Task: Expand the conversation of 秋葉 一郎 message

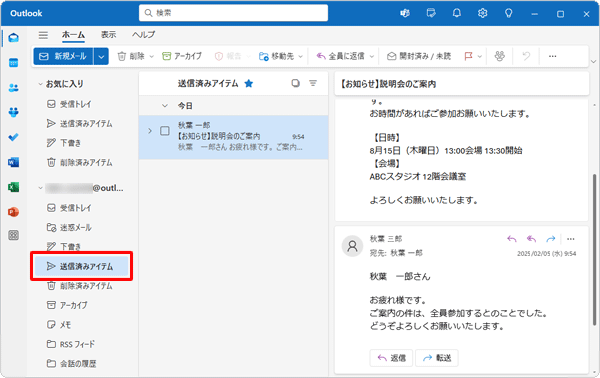Action: [150, 131]
